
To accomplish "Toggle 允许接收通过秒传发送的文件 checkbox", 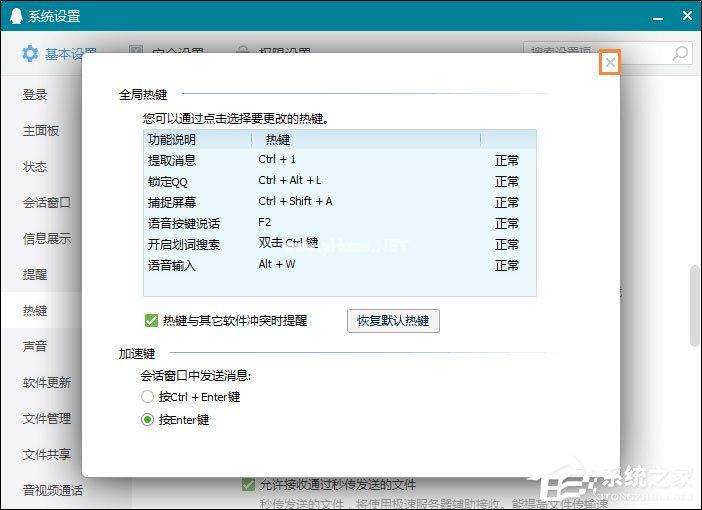I will (x=249, y=485).
